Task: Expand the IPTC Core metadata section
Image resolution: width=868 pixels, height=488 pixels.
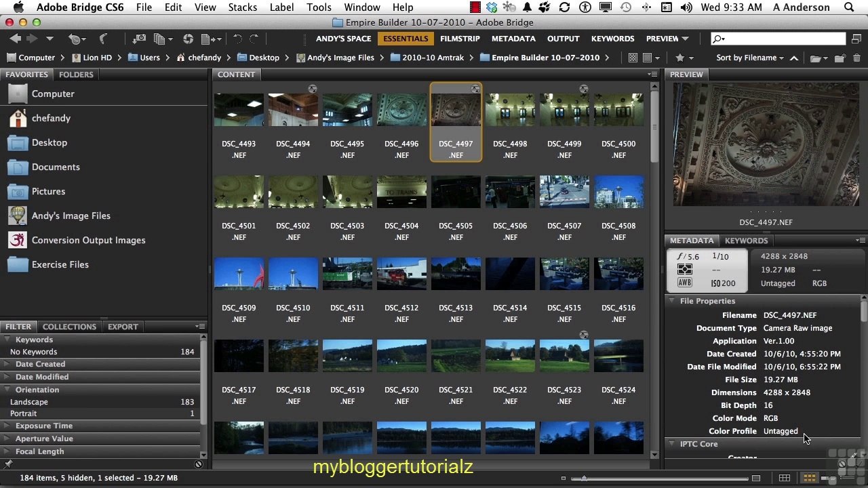Action: point(698,444)
